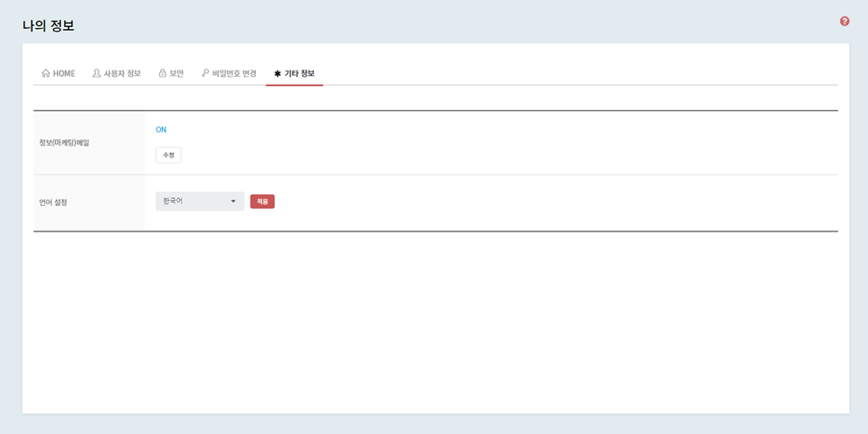
Task: Click the 나의 정보 page title
Action: tap(49, 25)
